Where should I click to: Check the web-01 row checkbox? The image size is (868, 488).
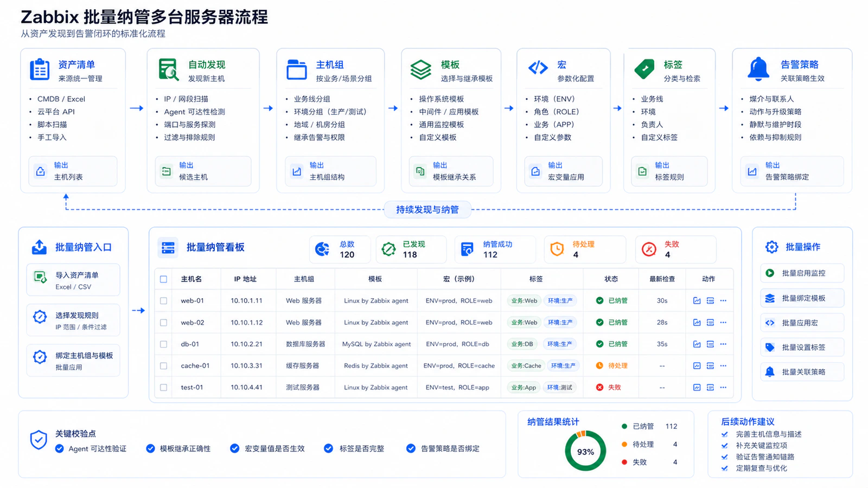[x=163, y=300]
